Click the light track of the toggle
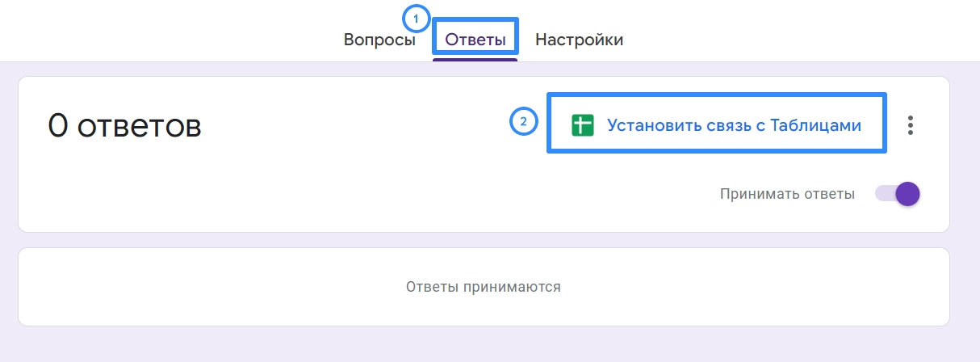 tap(885, 194)
